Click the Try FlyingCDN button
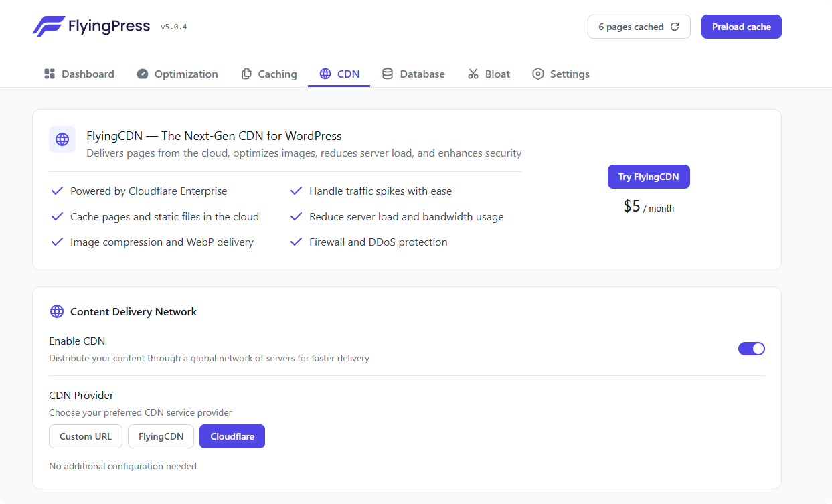This screenshot has height=504, width=832. [x=649, y=177]
